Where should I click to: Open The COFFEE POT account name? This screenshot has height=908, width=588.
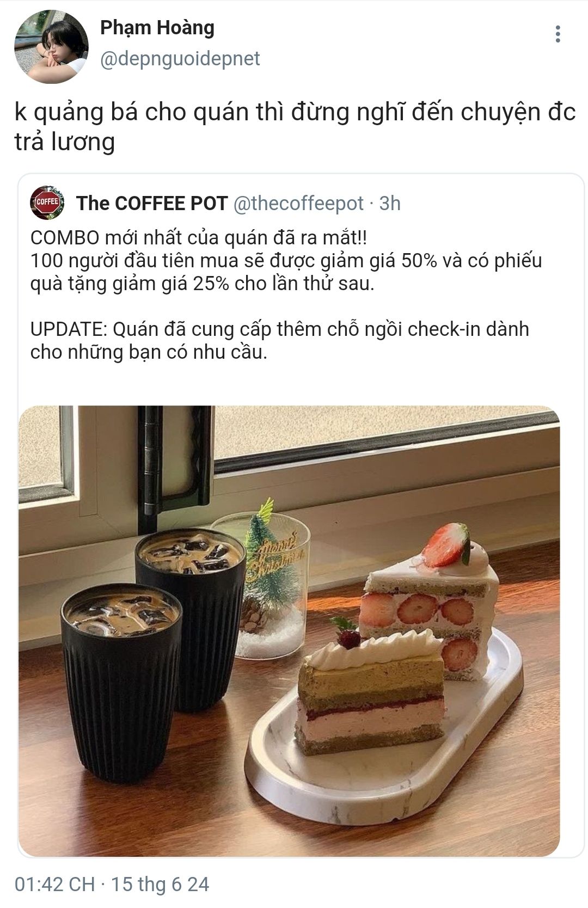[x=152, y=203]
